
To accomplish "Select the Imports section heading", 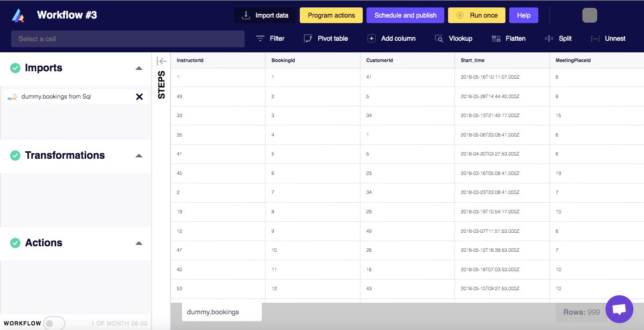I will click(44, 68).
